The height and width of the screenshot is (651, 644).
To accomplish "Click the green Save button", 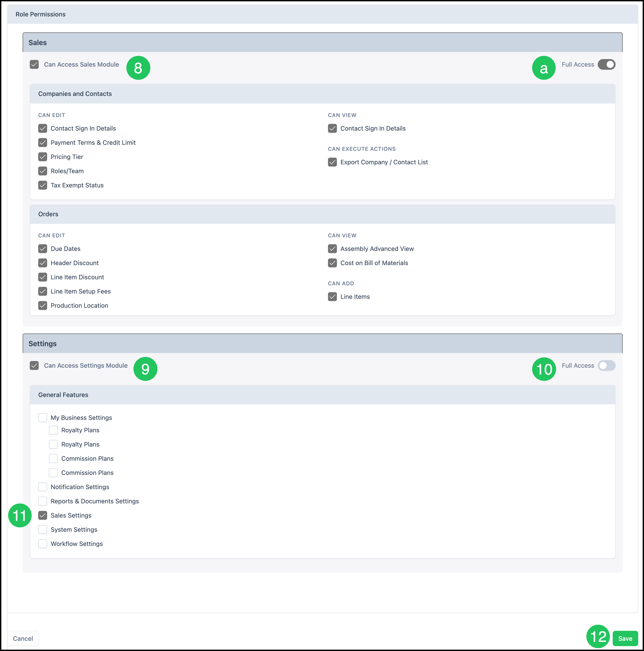I will [625, 639].
